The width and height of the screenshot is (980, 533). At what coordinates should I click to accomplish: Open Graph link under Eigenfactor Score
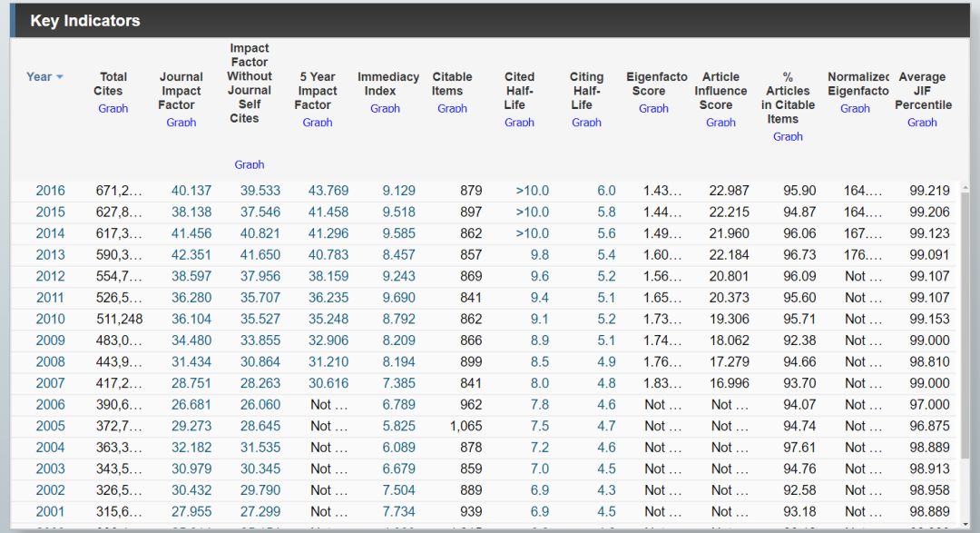point(653,109)
